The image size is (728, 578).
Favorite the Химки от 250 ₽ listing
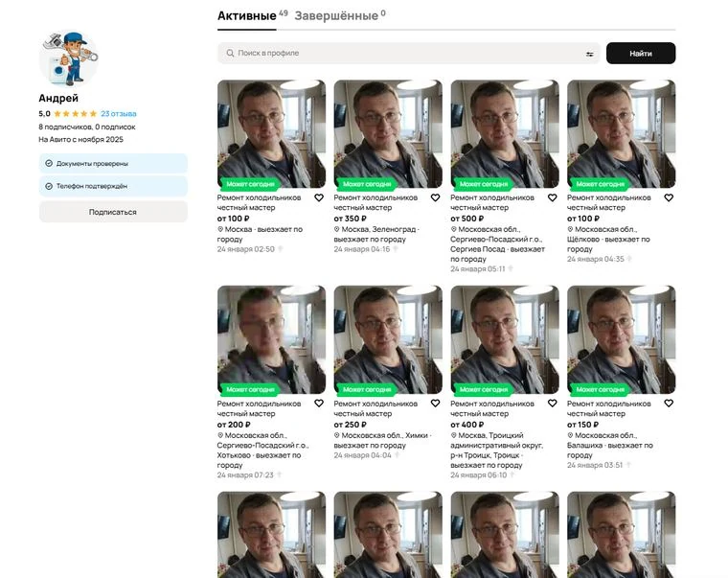click(x=435, y=404)
